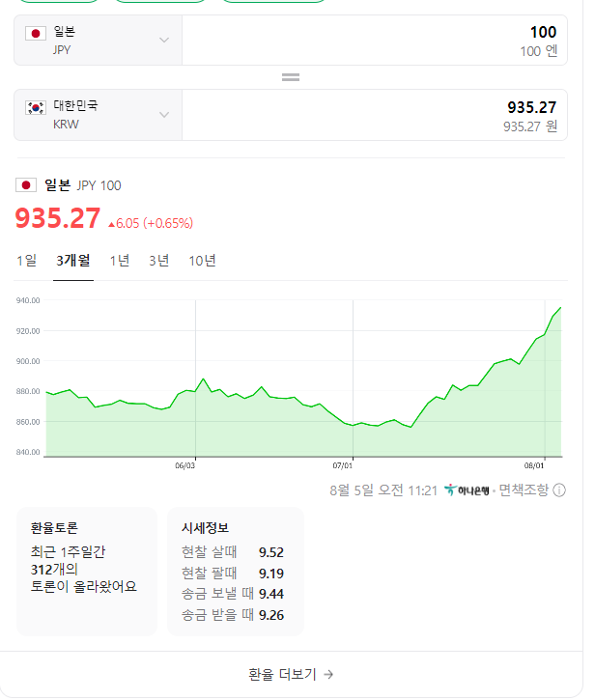
Task: Click the arrow icon next to 환율 더보기
Action: click(329, 675)
